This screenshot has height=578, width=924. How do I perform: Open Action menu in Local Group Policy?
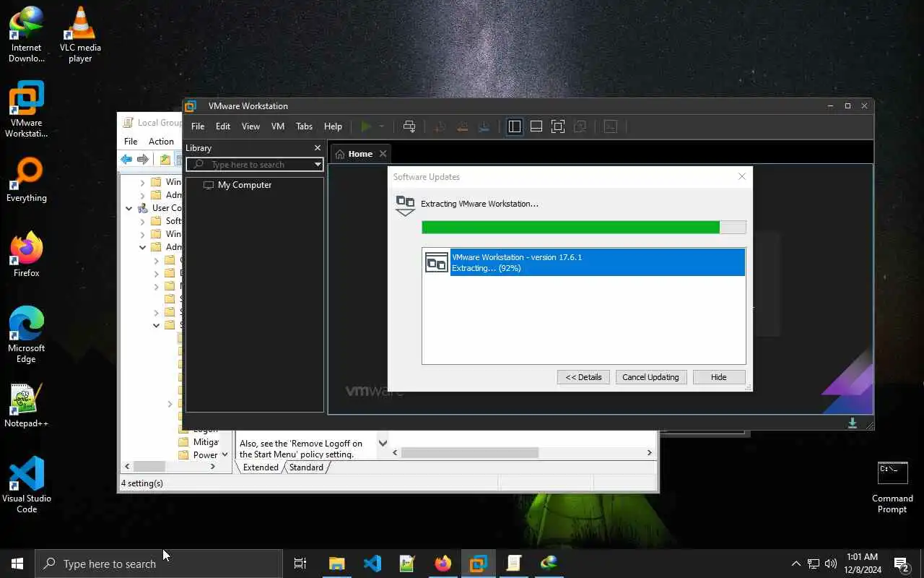pos(161,142)
